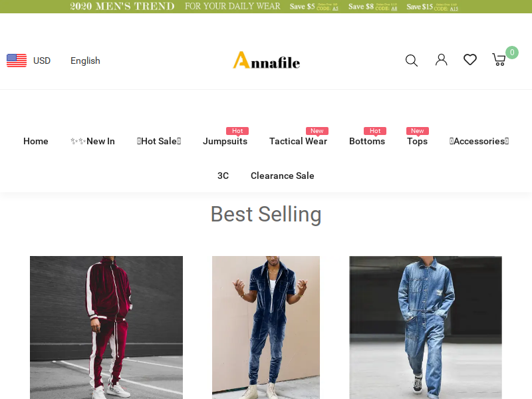532x399 pixels.
Task: Open the wishlist heart icon
Action: (470, 60)
